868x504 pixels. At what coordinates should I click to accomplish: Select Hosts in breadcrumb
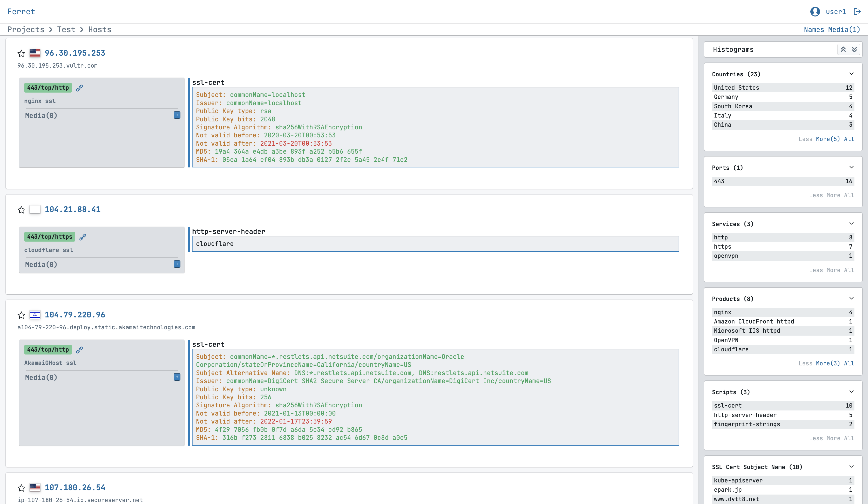(100, 30)
